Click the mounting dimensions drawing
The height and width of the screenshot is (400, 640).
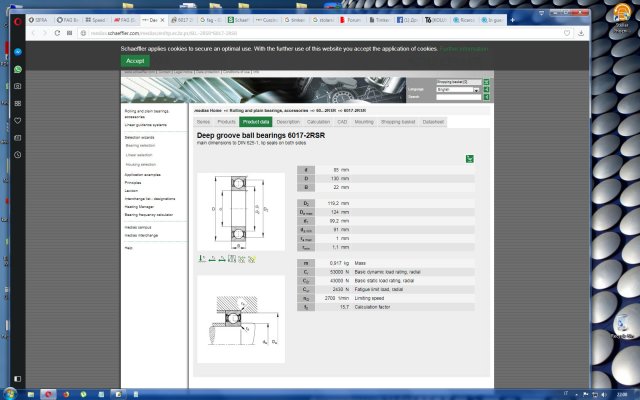(241, 320)
